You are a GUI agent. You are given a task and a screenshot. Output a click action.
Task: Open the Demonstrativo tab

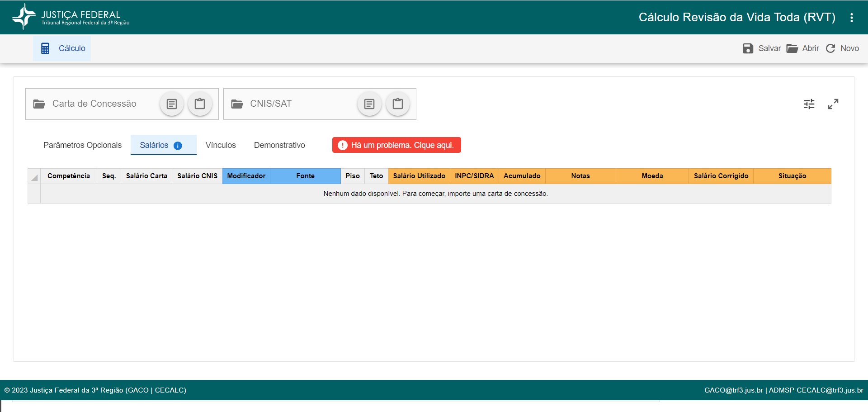tap(279, 145)
